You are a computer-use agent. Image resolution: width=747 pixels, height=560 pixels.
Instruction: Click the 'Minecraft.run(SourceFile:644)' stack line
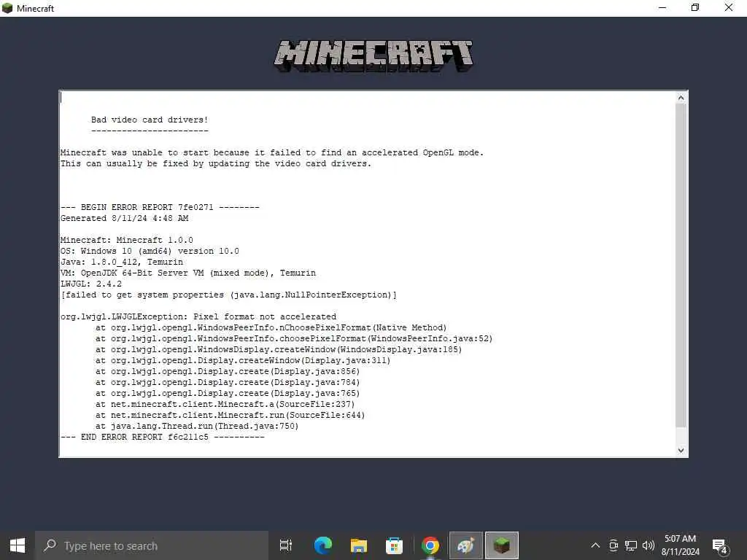click(x=230, y=416)
